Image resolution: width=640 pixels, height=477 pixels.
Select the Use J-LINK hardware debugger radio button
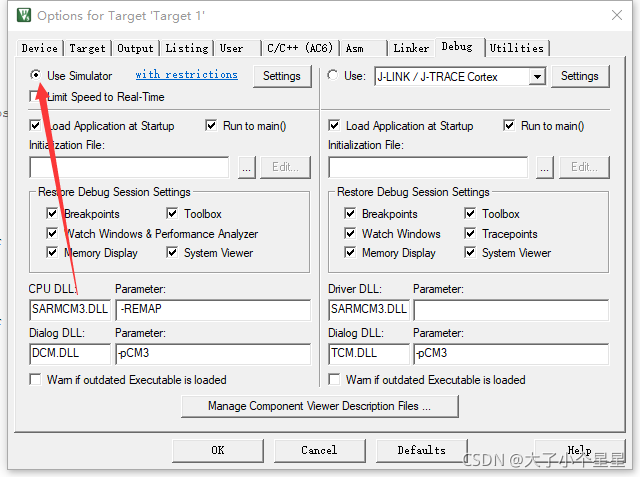[333, 75]
